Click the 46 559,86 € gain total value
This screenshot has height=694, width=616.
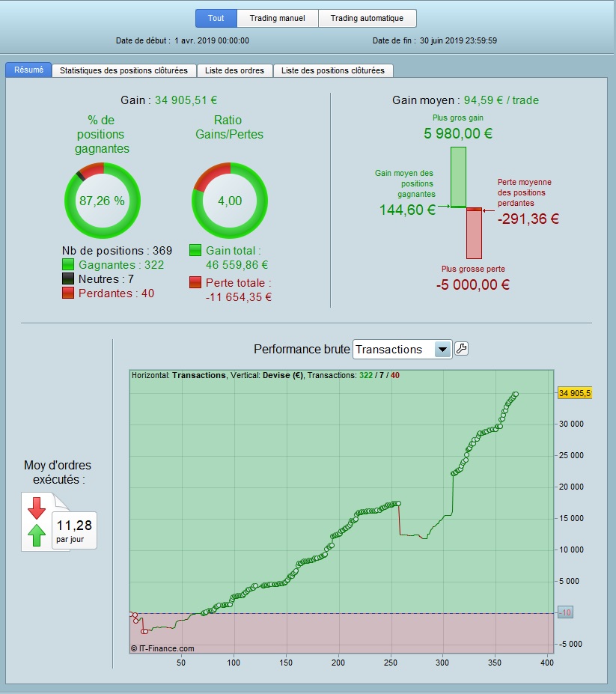point(237,265)
